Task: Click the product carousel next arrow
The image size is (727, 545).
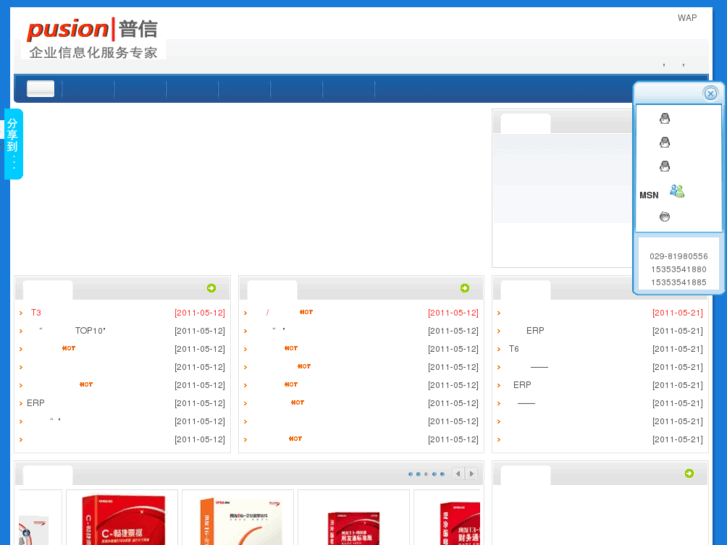Action: point(472,474)
